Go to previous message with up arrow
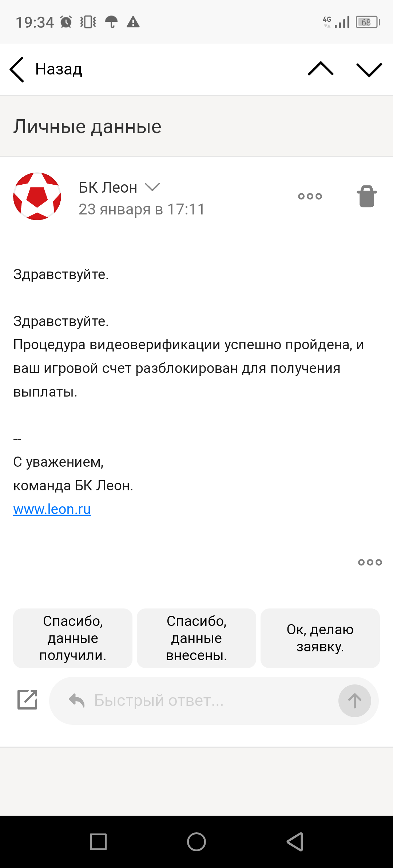393x868 pixels. 320,69
